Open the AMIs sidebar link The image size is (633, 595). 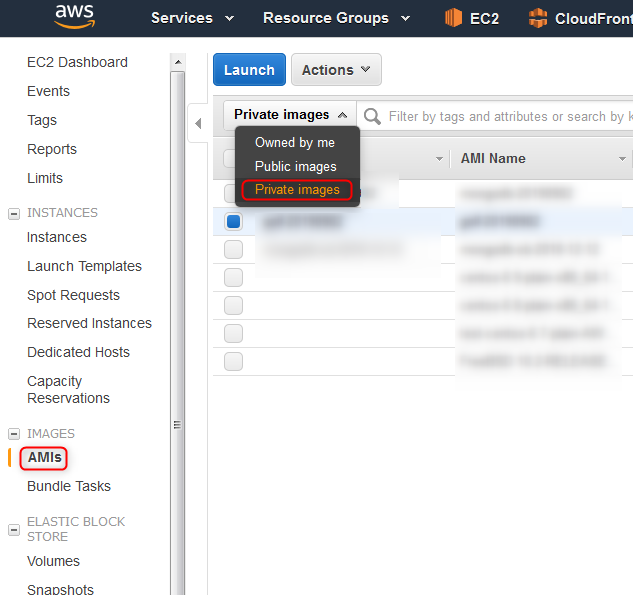(x=44, y=457)
